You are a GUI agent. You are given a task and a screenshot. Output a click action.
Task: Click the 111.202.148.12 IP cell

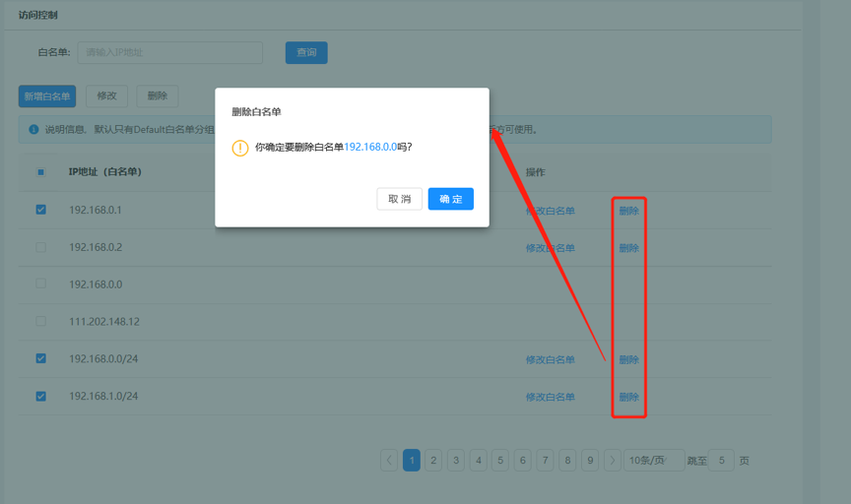(x=104, y=322)
